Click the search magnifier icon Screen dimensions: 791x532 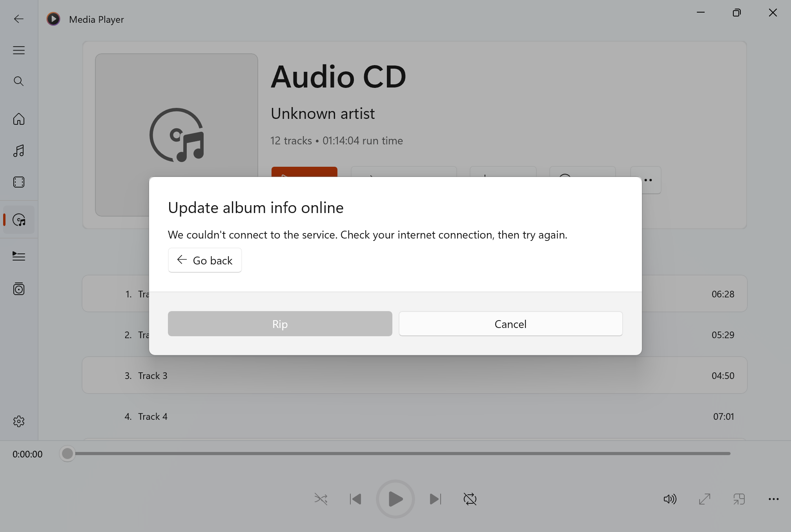pyautogui.click(x=19, y=81)
